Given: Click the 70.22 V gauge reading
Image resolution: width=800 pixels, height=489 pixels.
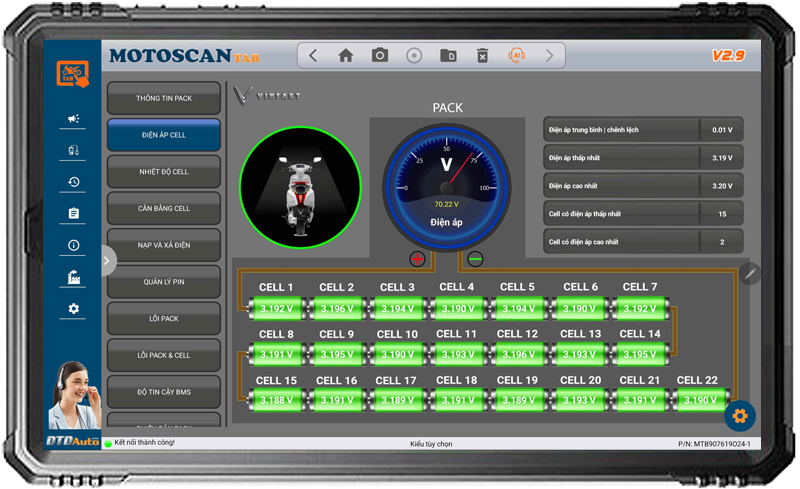Looking at the screenshot, I should pos(446,204).
